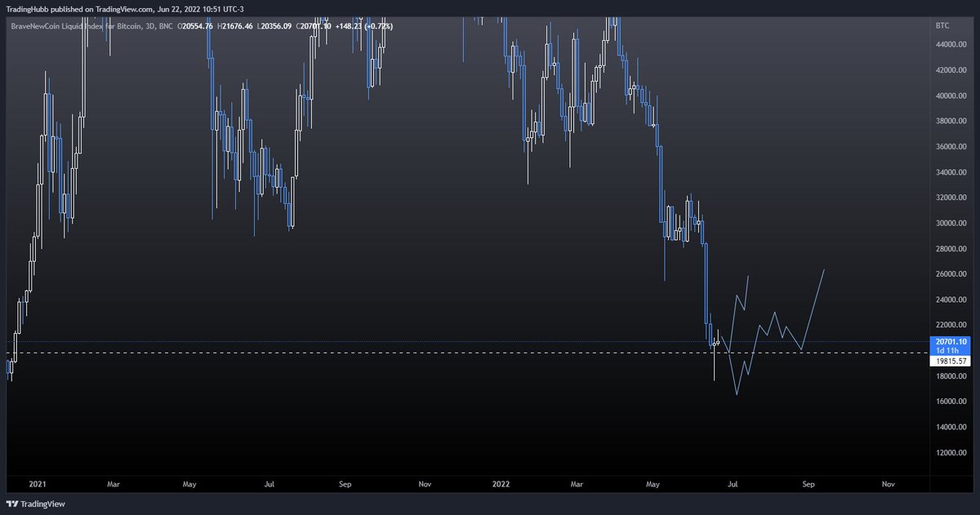Click the 14000.00 price axis label
This screenshot has height=515, width=980.
click(x=951, y=427)
